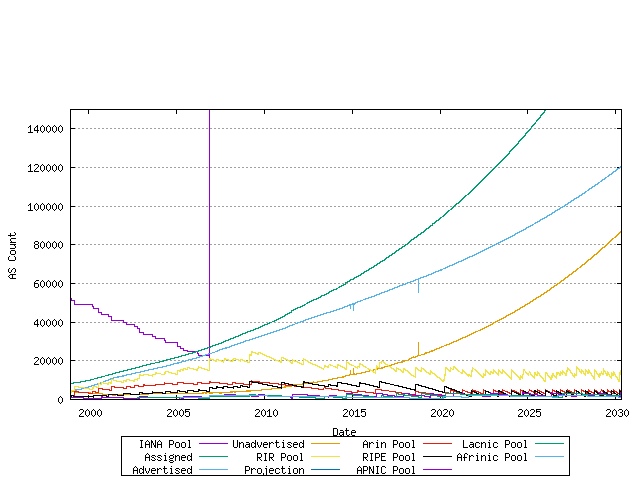This screenshot has height=480, width=640.
Task: Click the AS Count y-axis title
Action: [x=13, y=255]
